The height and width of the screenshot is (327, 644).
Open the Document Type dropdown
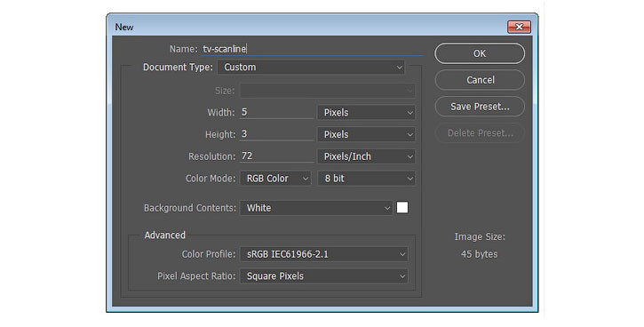pos(311,68)
